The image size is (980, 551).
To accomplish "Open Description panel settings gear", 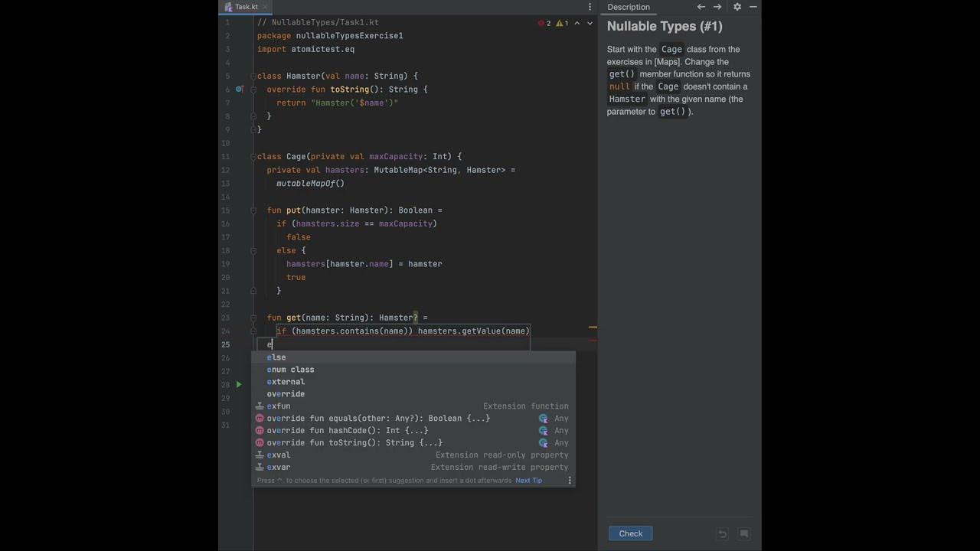I will pyautogui.click(x=737, y=7).
